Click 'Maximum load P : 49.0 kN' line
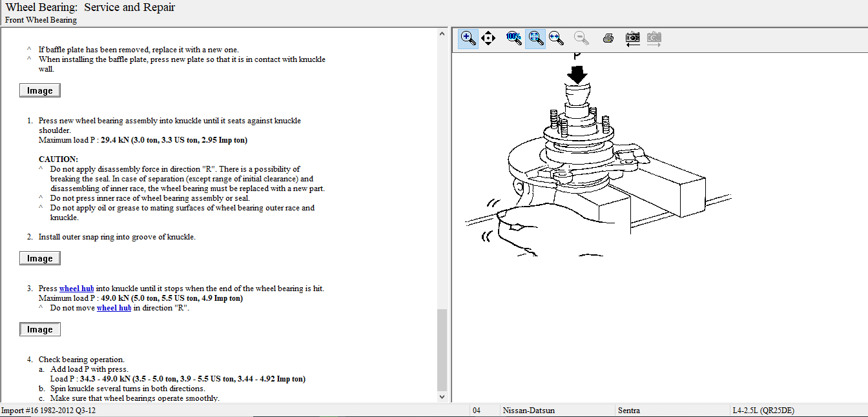 pyautogui.click(x=141, y=298)
